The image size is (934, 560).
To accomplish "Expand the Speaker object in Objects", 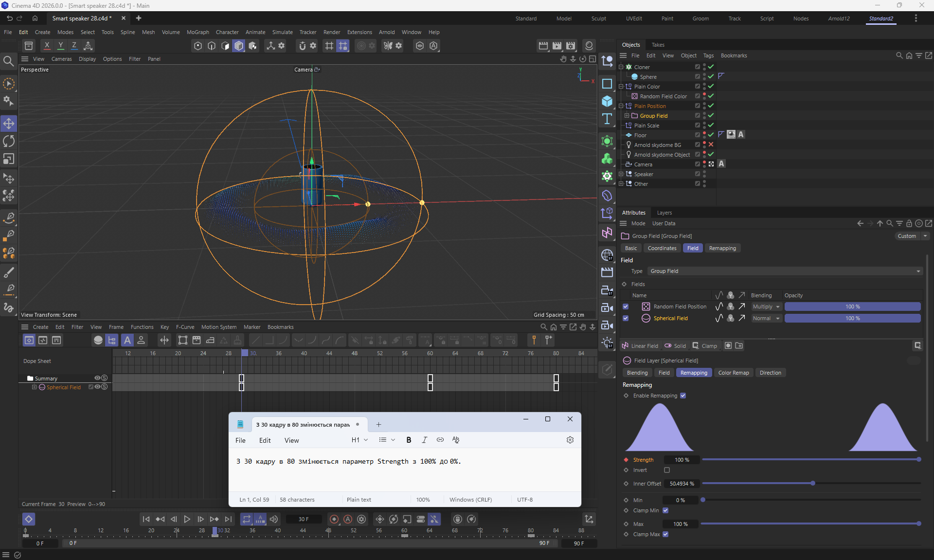I will (x=621, y=174).
